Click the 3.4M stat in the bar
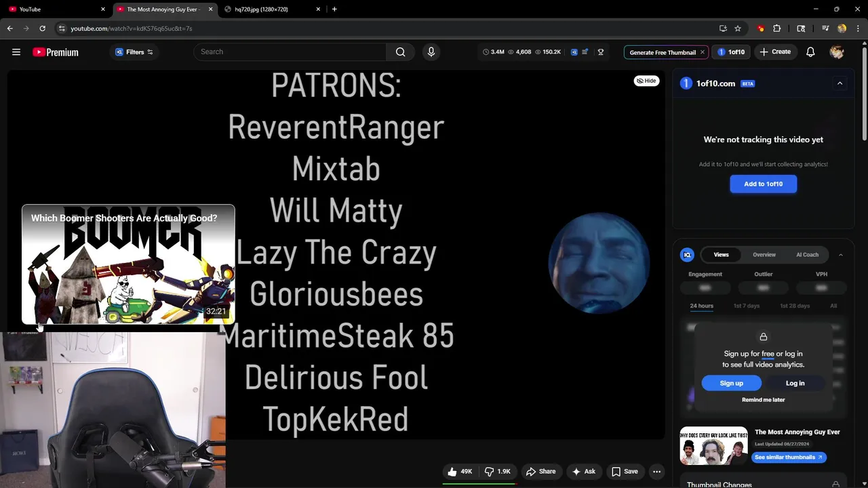 tap(494, 52)
